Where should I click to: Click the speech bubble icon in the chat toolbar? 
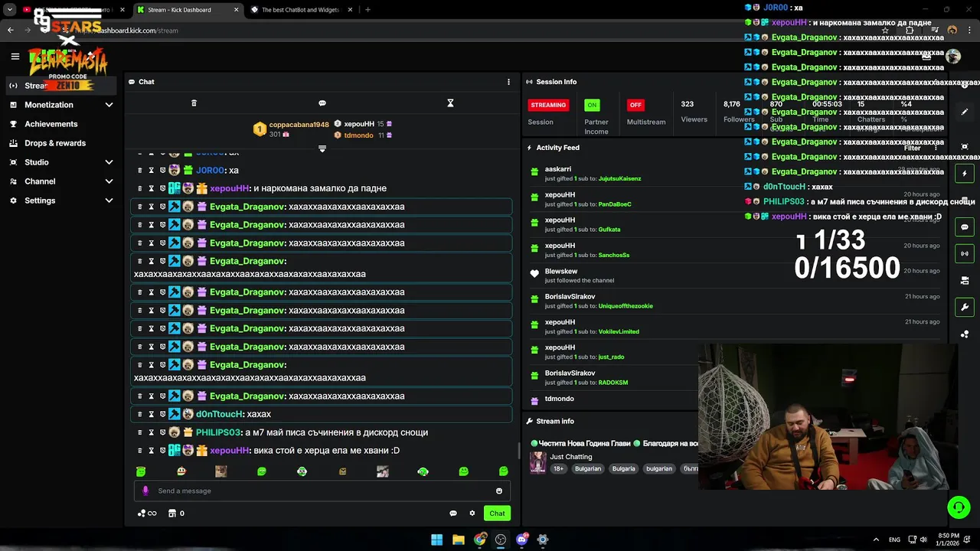tap(322, 103)
